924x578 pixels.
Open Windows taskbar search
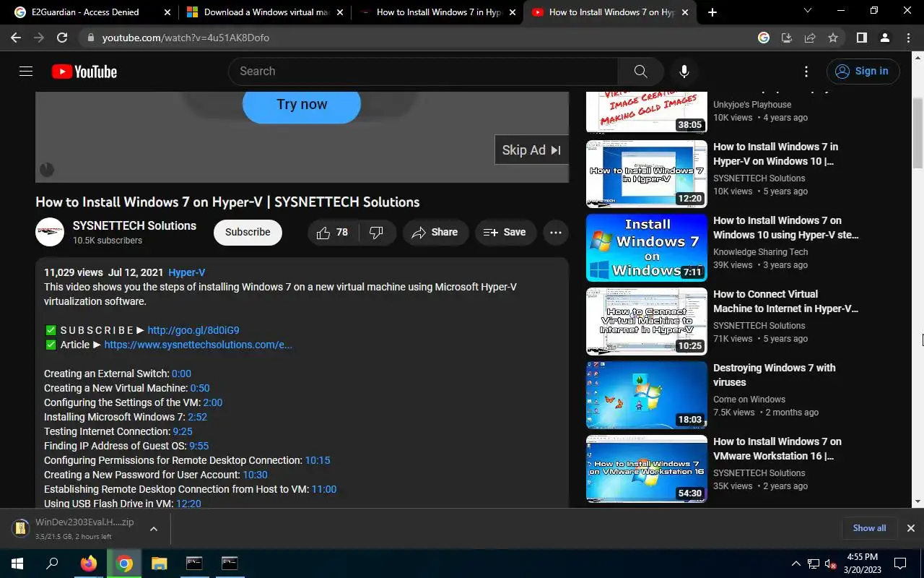point(52,564)
